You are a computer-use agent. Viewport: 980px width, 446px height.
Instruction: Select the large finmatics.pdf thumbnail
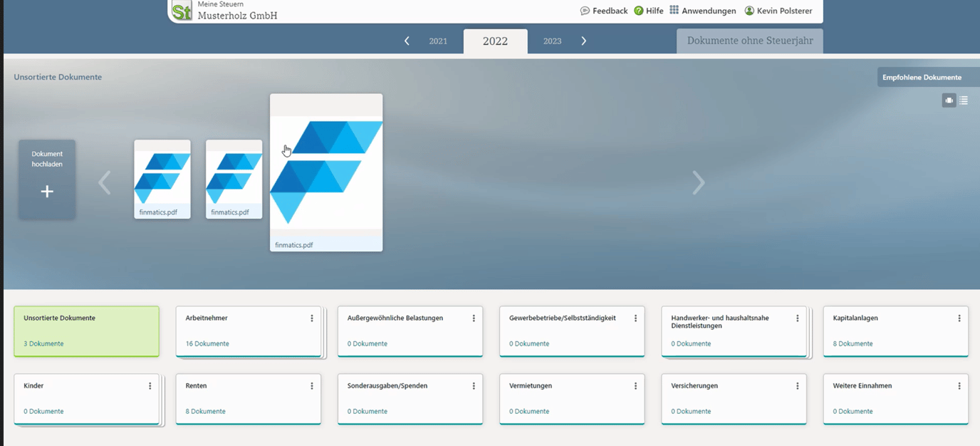326,172
